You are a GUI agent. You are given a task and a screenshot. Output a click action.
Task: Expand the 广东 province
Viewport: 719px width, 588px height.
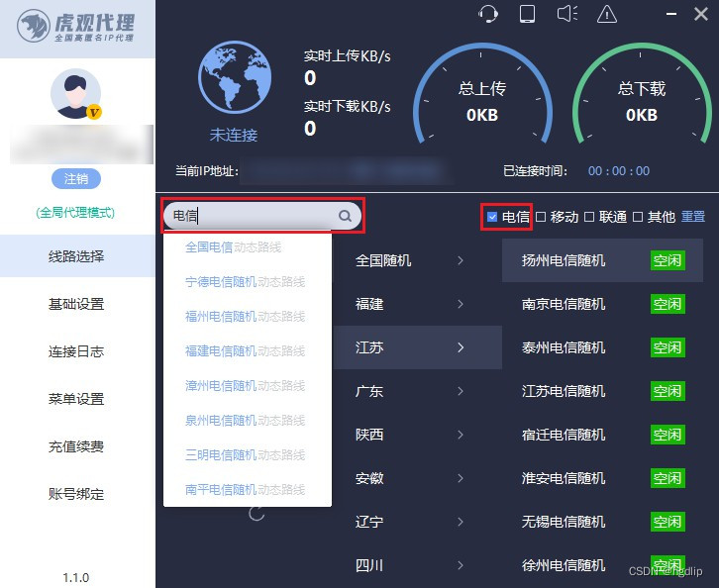tap(417, 391)
